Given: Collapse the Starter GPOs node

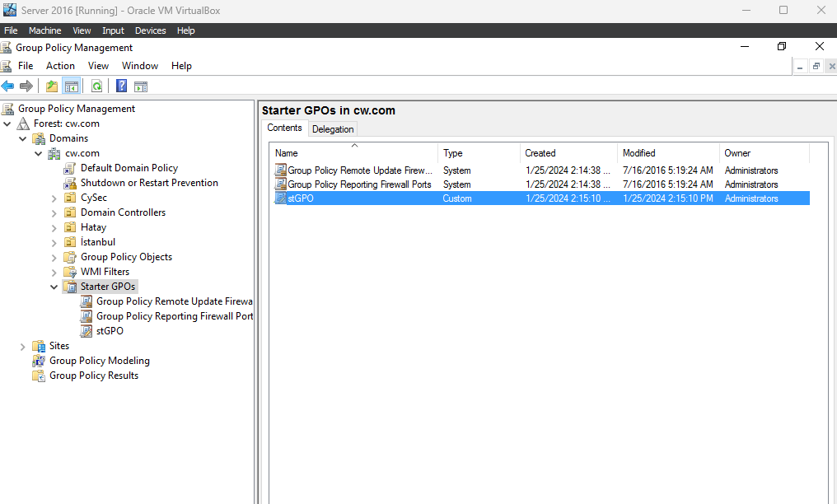Looking at the screenshot, I should click(54, 287).
